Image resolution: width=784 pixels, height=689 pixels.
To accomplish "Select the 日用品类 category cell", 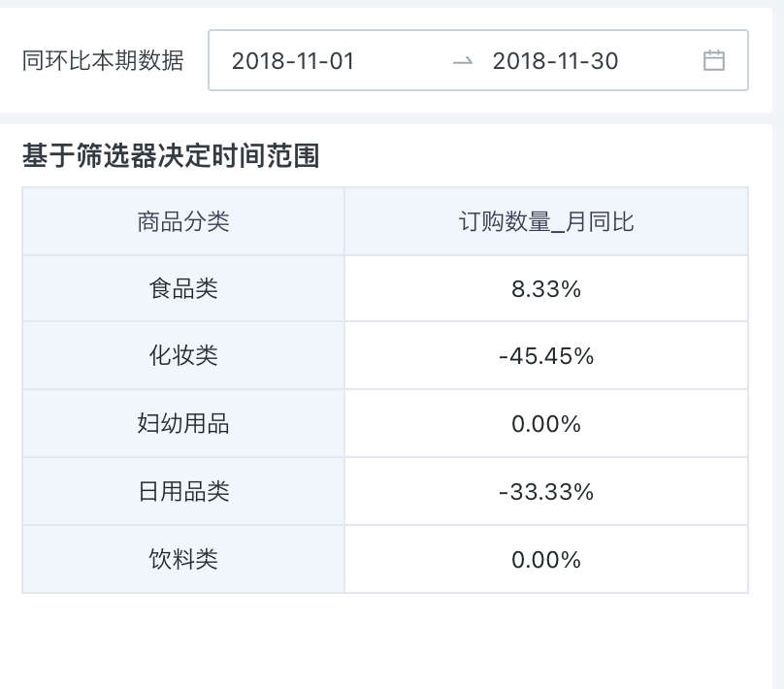I will tap(183, 492).
